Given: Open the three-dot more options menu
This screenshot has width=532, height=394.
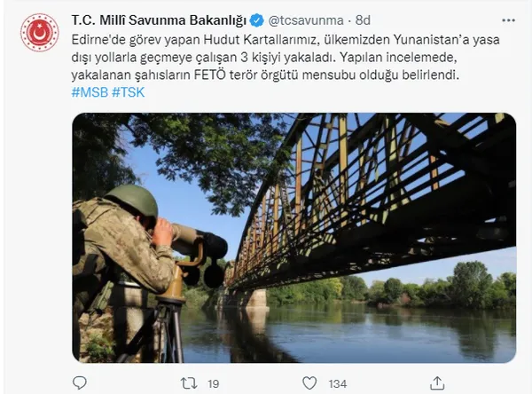Looking at the screenshot, I should (x=508, y=20).
